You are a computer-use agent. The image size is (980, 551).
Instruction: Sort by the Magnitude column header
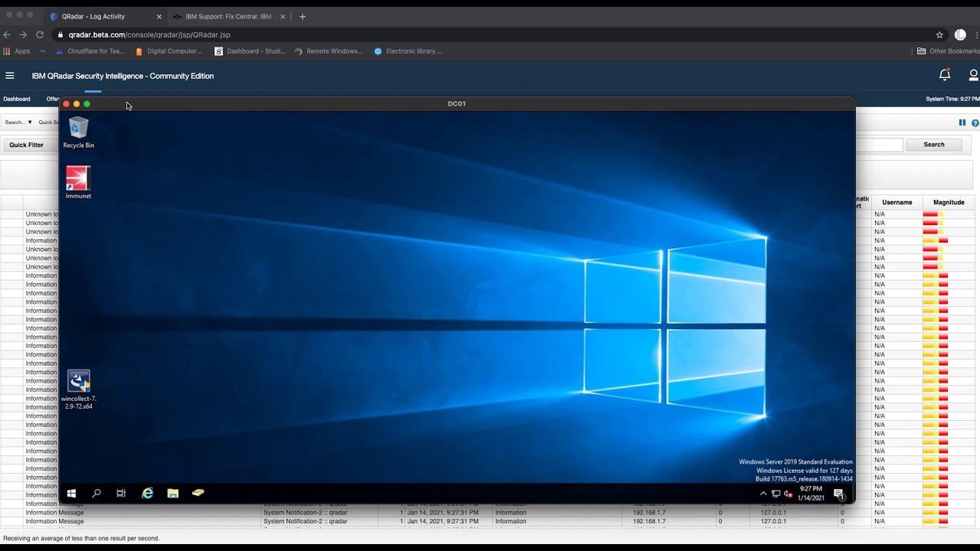coord(949,202)
